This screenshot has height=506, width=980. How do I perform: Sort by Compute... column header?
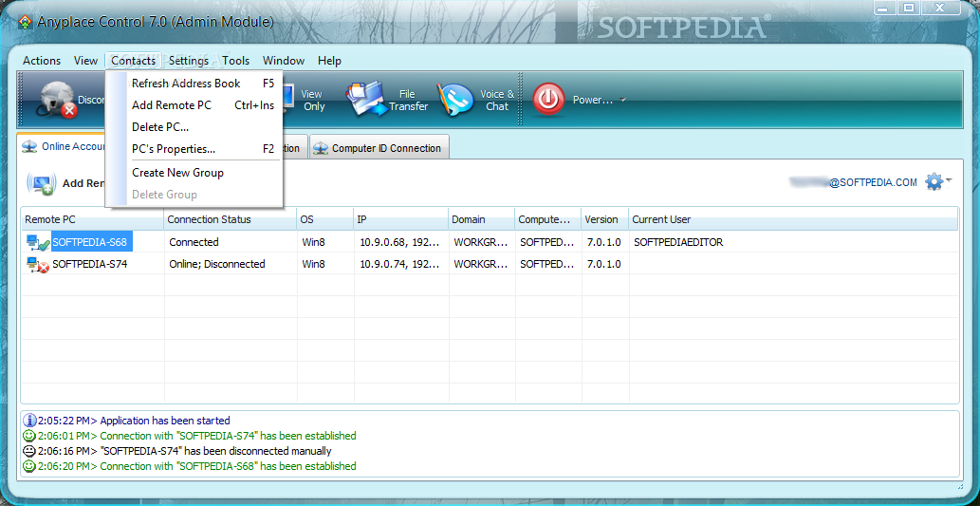pos(547,219)
